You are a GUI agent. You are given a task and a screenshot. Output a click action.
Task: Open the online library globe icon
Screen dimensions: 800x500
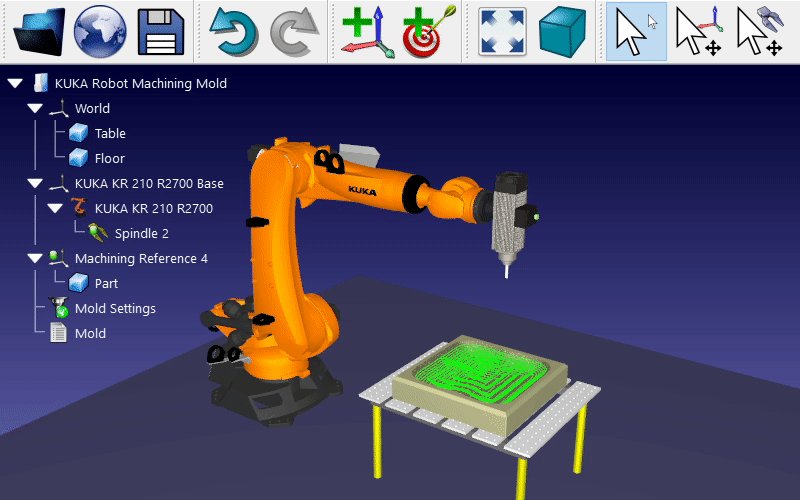tap(100, 31)
